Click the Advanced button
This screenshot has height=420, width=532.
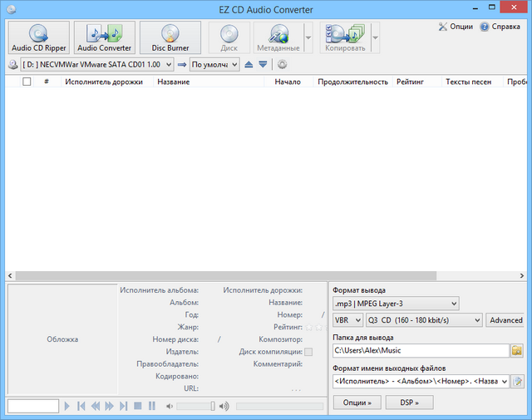[x=505, y=319]
